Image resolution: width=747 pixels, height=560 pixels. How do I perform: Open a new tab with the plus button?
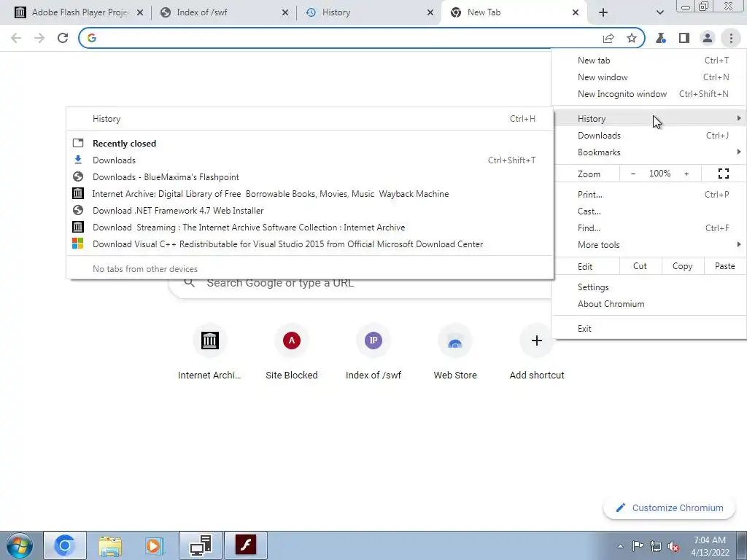click(x=603, y=12)
